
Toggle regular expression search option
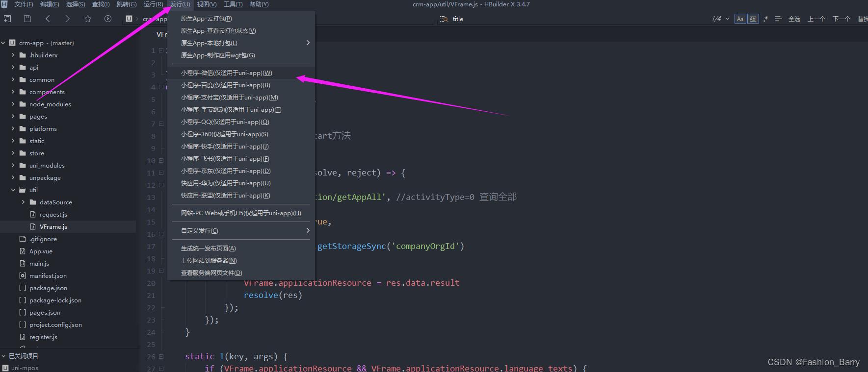coord(766,19)
